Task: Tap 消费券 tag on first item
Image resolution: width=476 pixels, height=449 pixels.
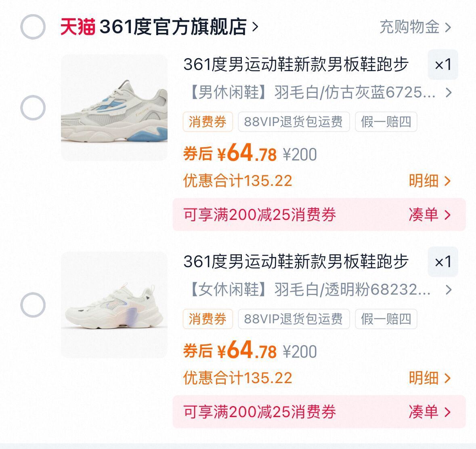Action: pos(208,122)
